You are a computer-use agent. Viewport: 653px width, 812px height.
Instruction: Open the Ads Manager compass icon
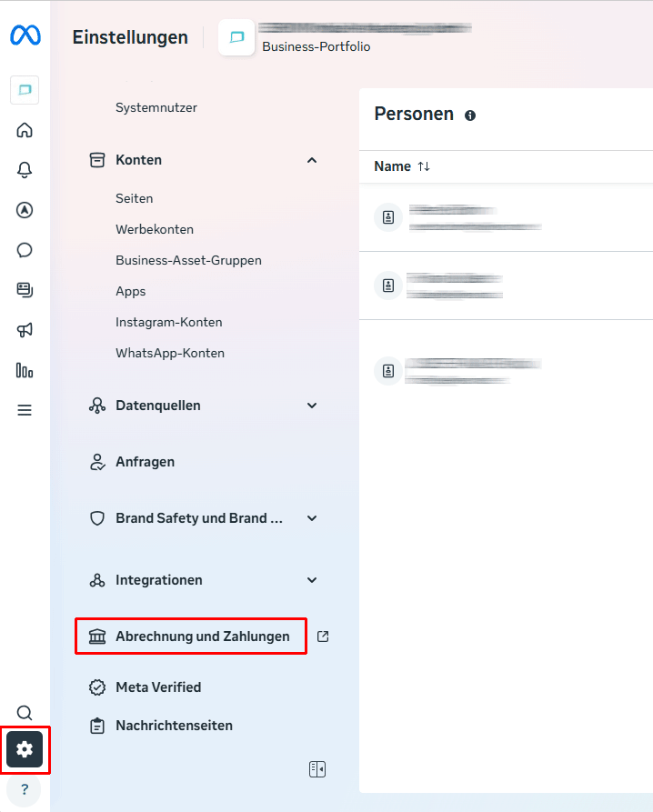pyautogui.click(x=25, y=210)
